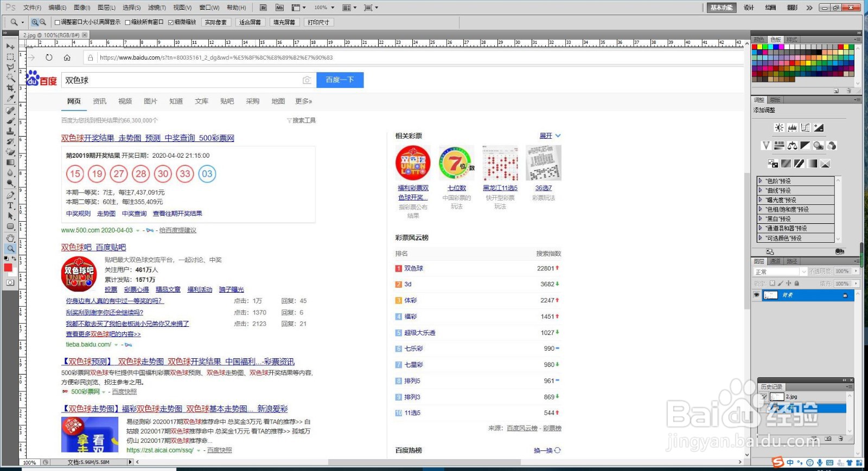Screen dimensions: 868x471
Task: Select the Clone Stamp tool
Action: tap(10, 131)
